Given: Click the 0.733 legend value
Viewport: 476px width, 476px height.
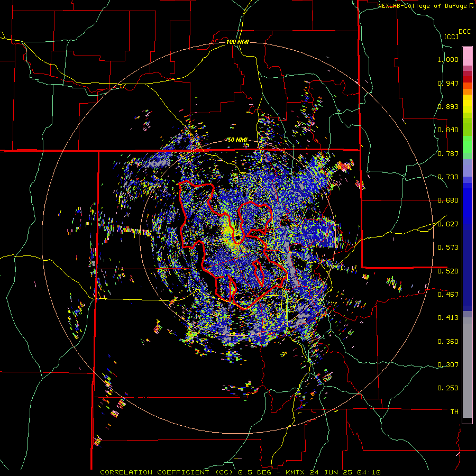Looking at the screenshot, I should 448,177.
